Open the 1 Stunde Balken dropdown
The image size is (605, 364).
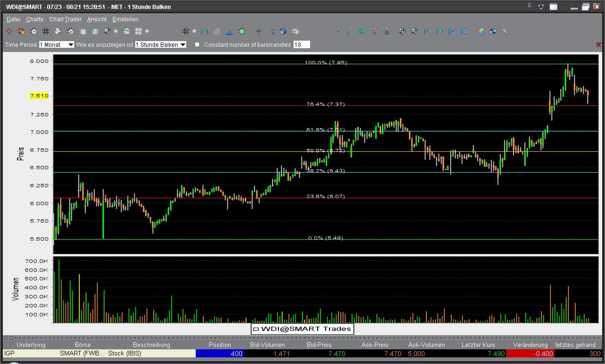[x=160, y=44]
